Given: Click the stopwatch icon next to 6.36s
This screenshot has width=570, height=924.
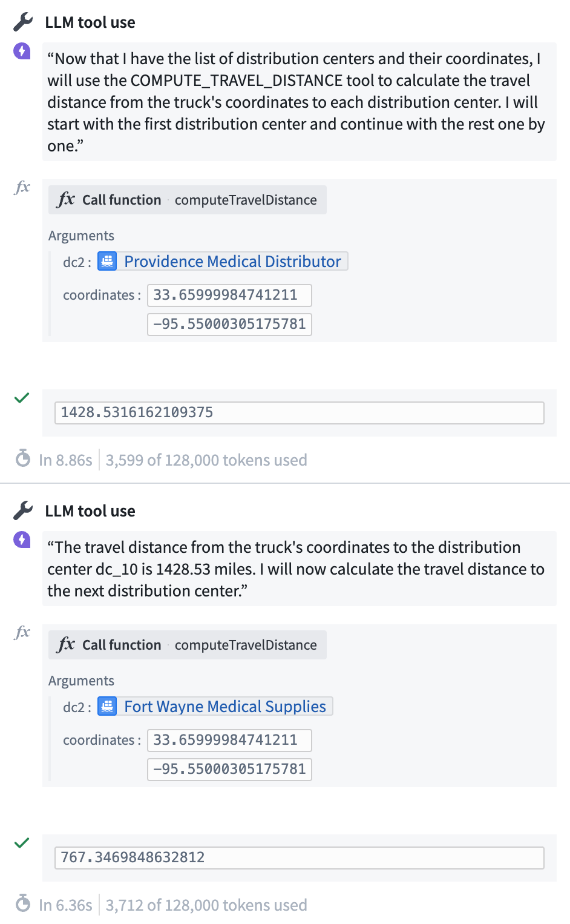Looking at the screenshot, I should point(23,904).
